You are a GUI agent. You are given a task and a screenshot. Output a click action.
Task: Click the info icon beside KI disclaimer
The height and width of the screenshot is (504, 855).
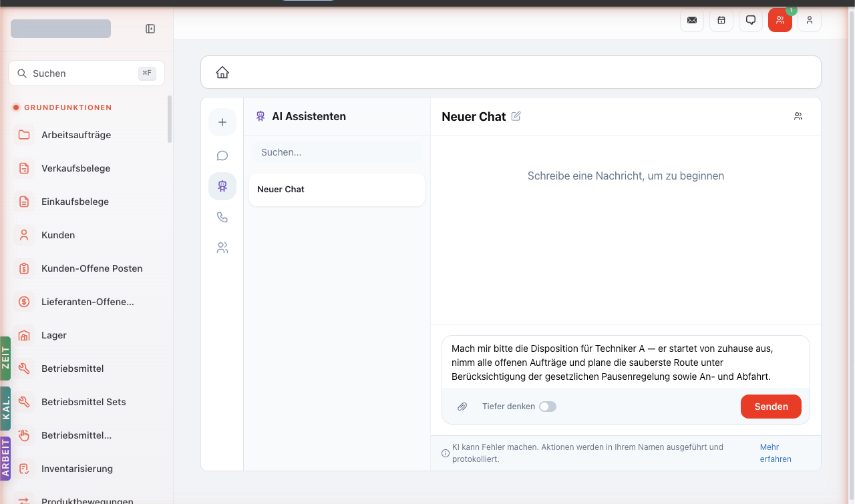point(446,453)
